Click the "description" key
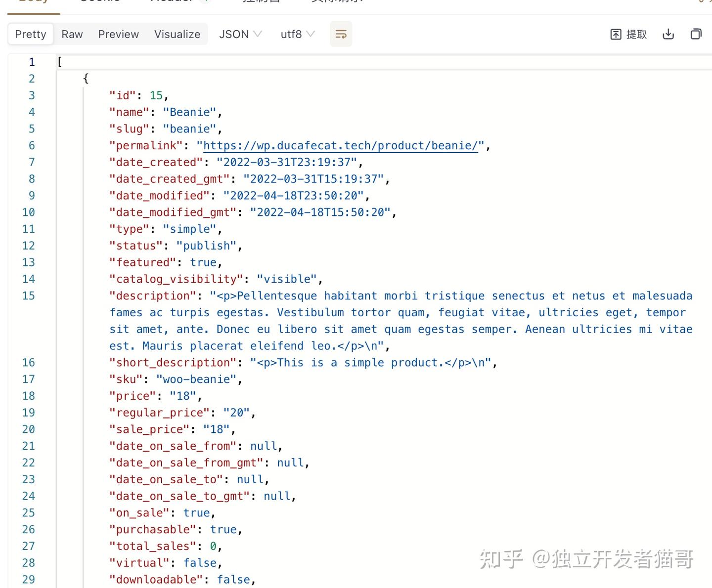 tap(153, 296)
